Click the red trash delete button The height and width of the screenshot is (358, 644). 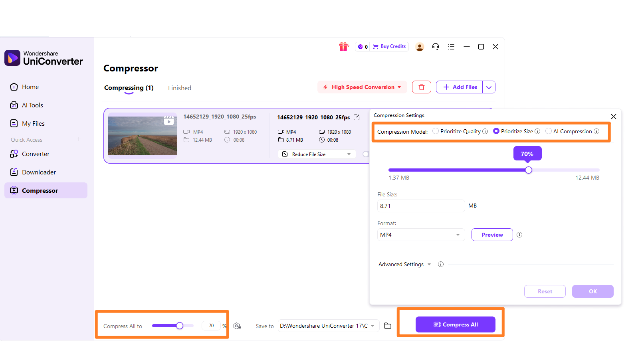422,87
